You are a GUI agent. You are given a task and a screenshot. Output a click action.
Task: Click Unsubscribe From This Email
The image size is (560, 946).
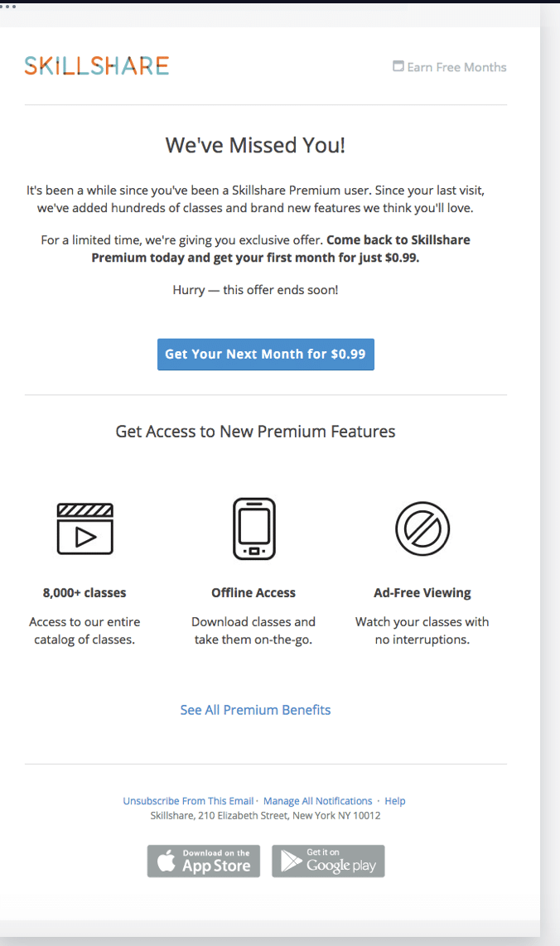[x=188, y=801]
